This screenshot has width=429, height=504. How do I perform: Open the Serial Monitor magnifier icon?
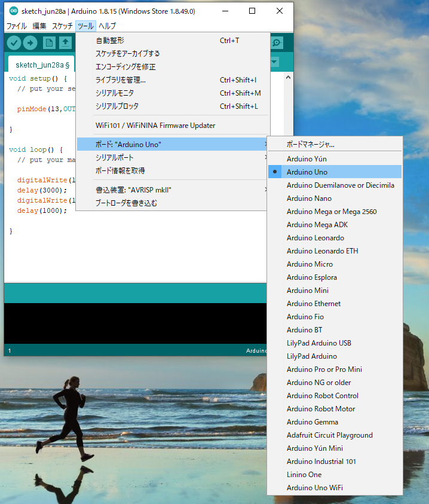[x=277, y=43]
